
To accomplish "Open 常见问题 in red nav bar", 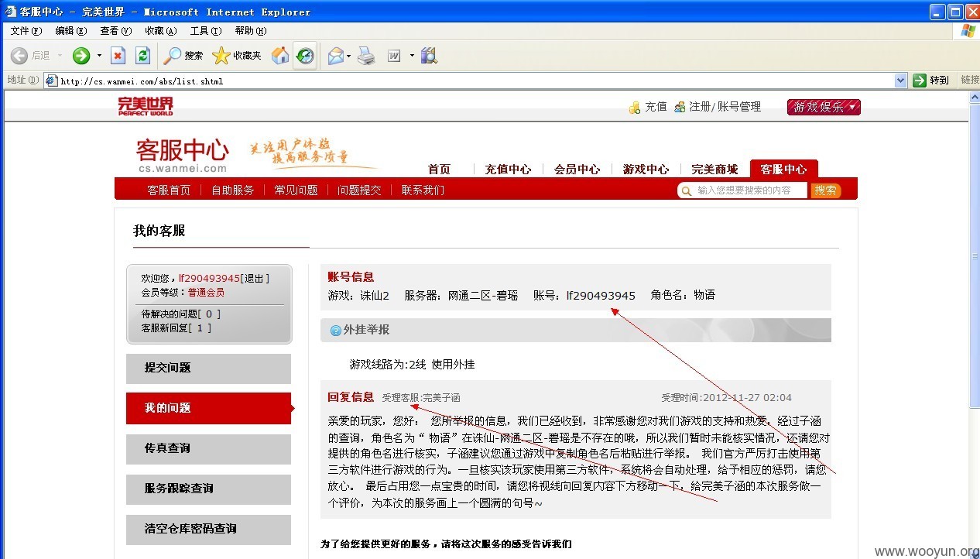I will click(x=296, y=190).
